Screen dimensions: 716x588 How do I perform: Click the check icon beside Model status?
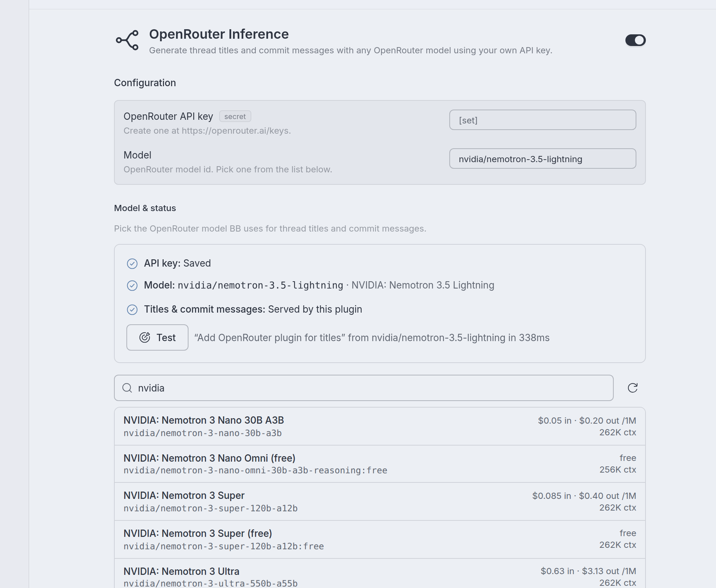pos(132,286)
